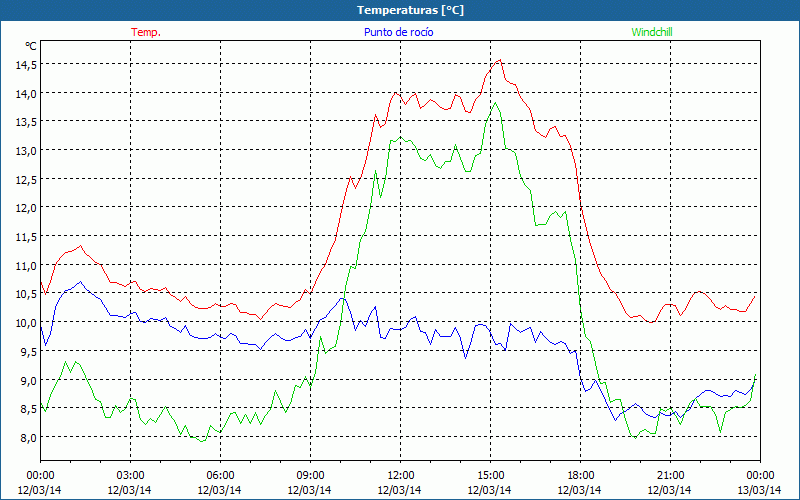
Task: Click the '8,0' y-axis value
Action: 29,437
